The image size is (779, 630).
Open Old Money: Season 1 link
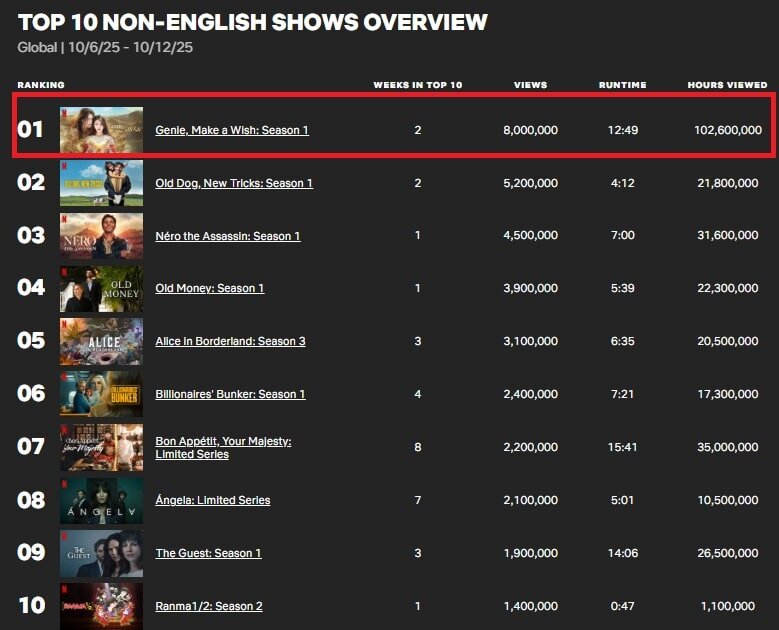[x=210, y=288]
